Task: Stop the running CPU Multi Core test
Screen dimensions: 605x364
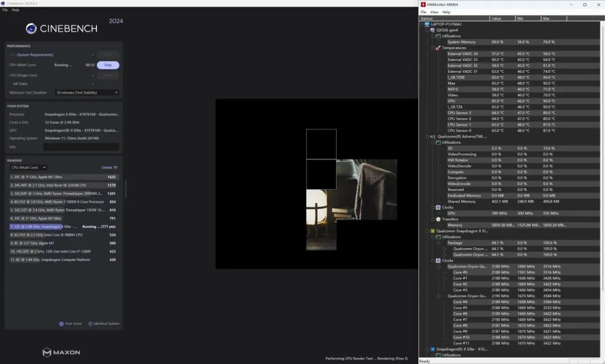Action: pyautogui.click(x=108, y=65)
